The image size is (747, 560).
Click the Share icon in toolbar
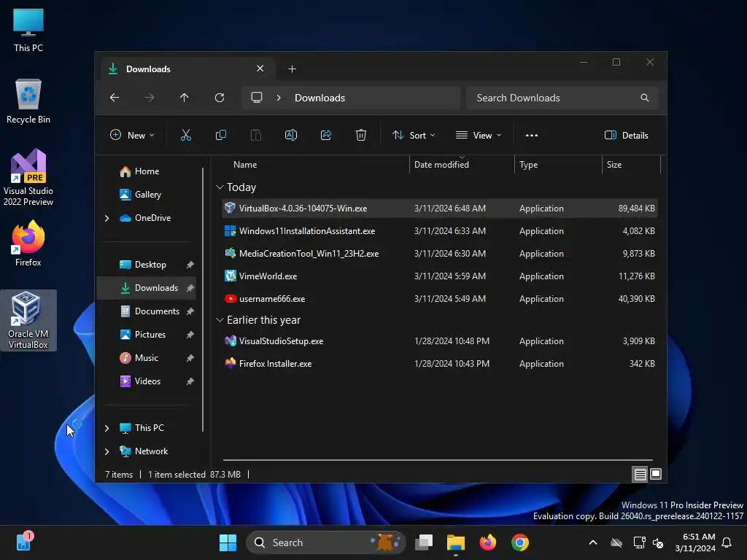326,135
